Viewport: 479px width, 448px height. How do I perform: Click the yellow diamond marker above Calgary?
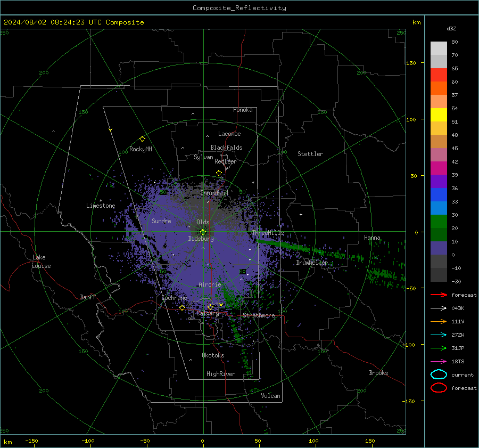(x=210, y=307)
